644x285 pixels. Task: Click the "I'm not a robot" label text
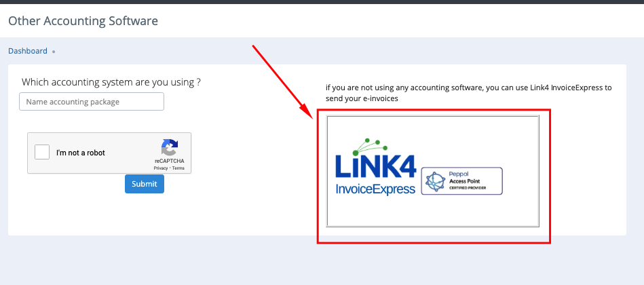click(81, 153)
